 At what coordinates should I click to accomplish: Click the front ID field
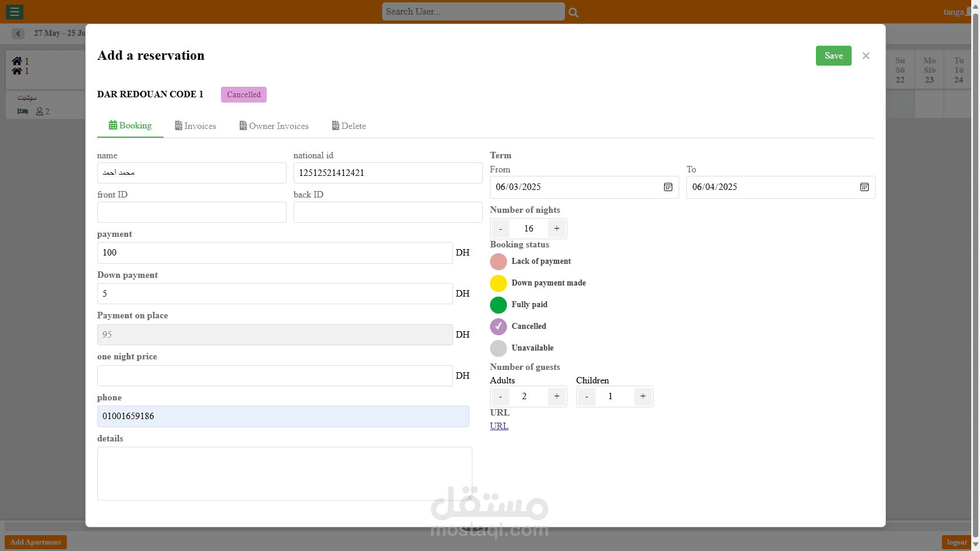(x=192, y=212)
